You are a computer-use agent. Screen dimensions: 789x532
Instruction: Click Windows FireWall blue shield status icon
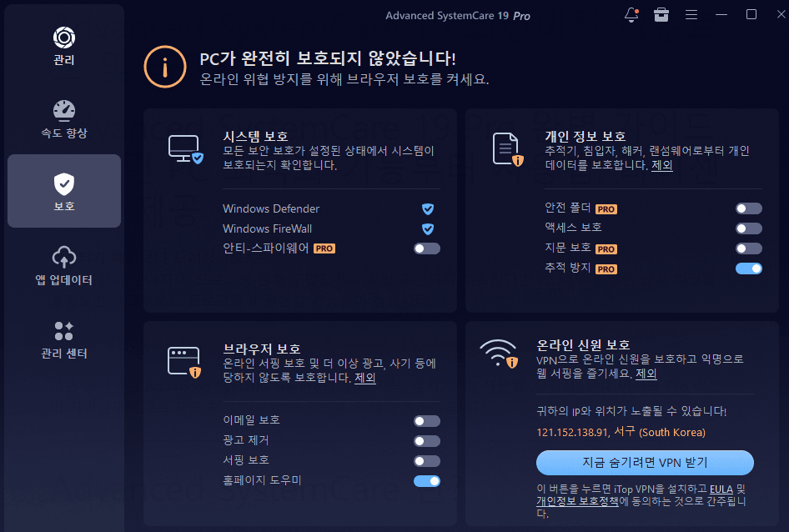(x=428, y=229)
